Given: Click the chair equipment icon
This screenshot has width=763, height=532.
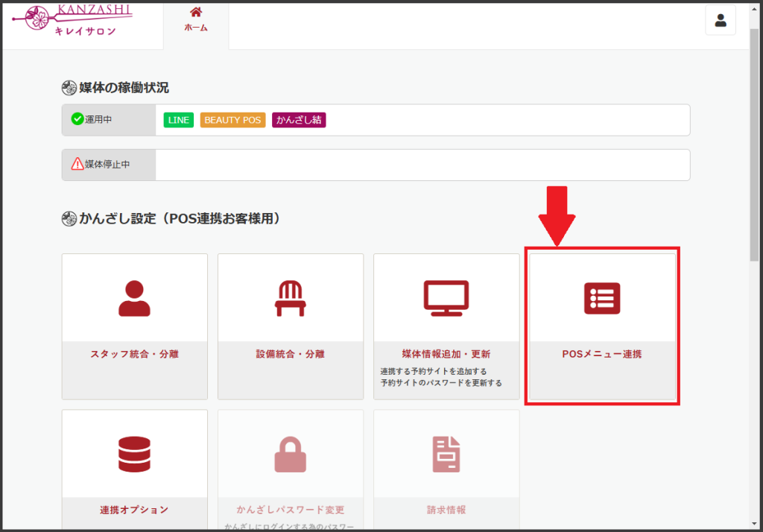Looking at the screenshot, I should 291,298.
